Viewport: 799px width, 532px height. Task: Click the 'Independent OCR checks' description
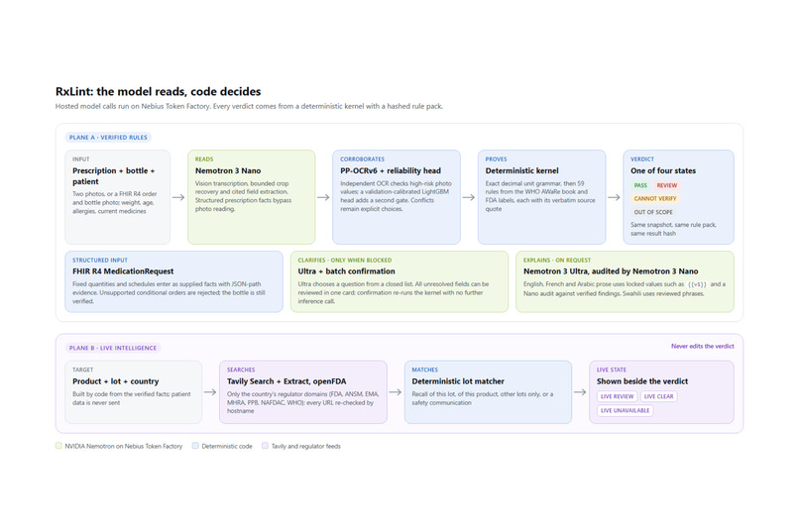[396, 196]
